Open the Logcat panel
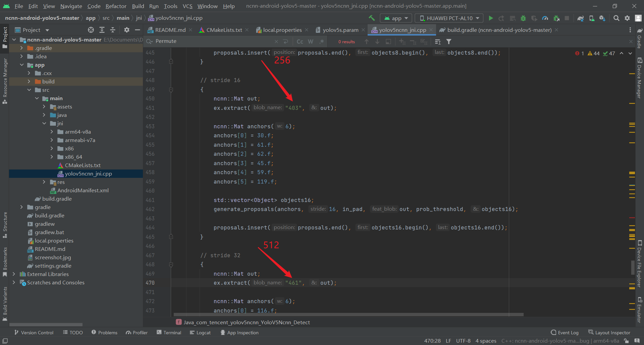The width and height of the screenshot is (644, 345). point(200,332)
